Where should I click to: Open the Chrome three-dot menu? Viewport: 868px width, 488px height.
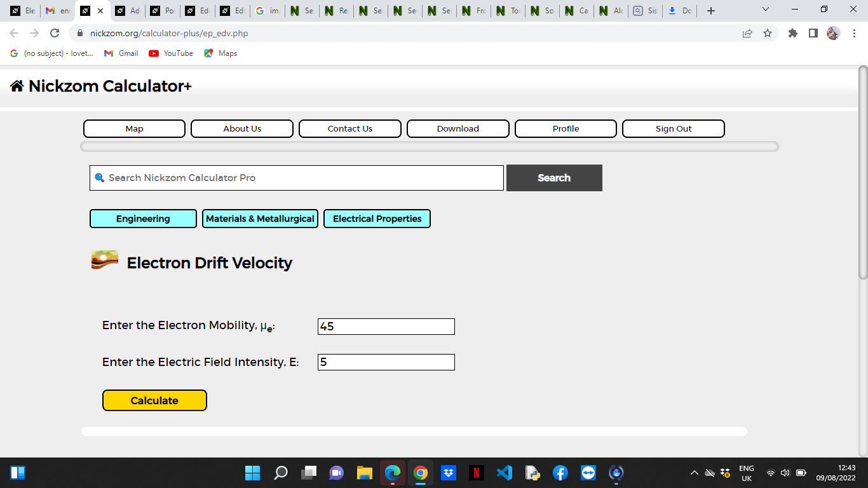tap(854, 33)
